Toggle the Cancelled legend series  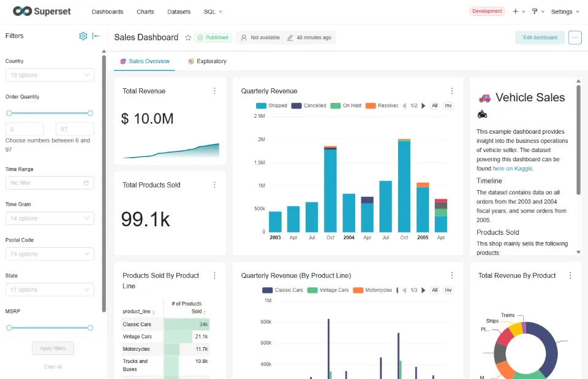pyautogui.click(x=309, y=105)
